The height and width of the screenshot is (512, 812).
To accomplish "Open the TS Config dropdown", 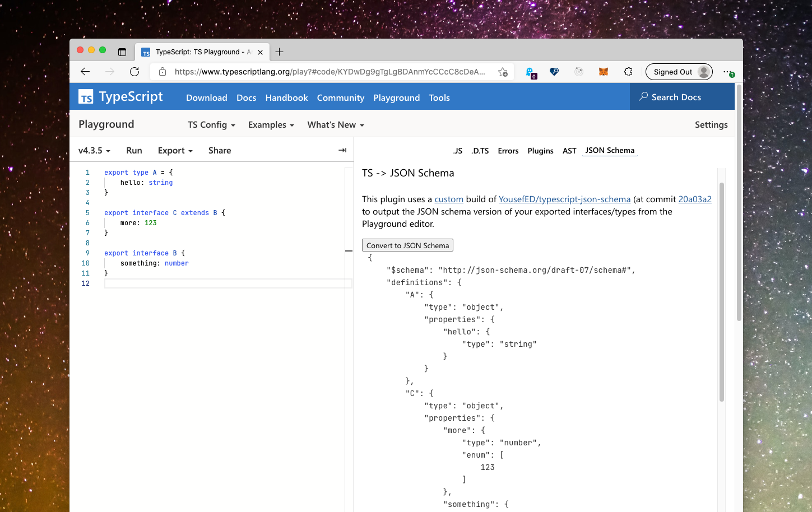I will [x=211, y=124].
